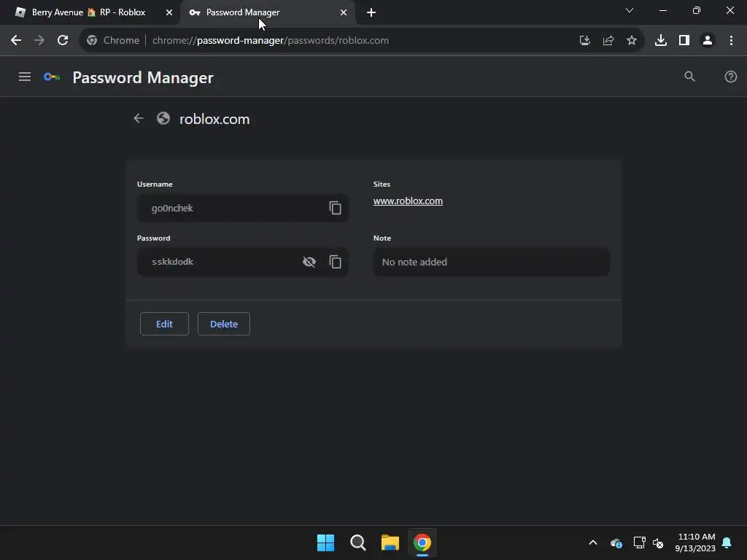Close the Berry Avenue Roblox tab

click(x=169, y=12)
